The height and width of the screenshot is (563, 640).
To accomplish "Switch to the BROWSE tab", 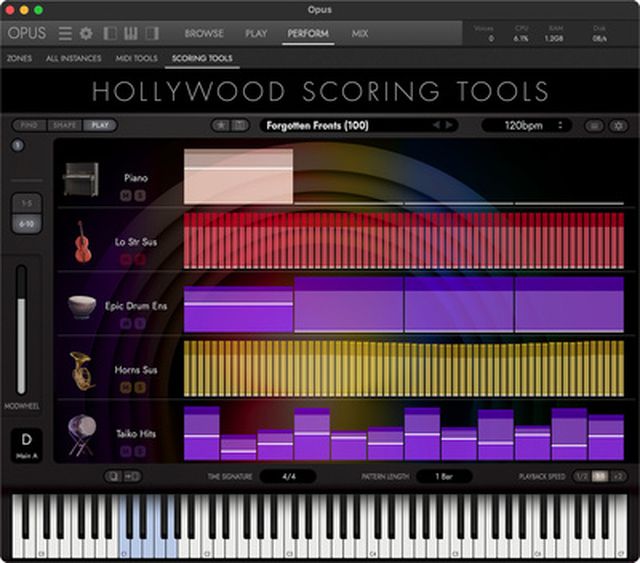I will coord(204,33).
